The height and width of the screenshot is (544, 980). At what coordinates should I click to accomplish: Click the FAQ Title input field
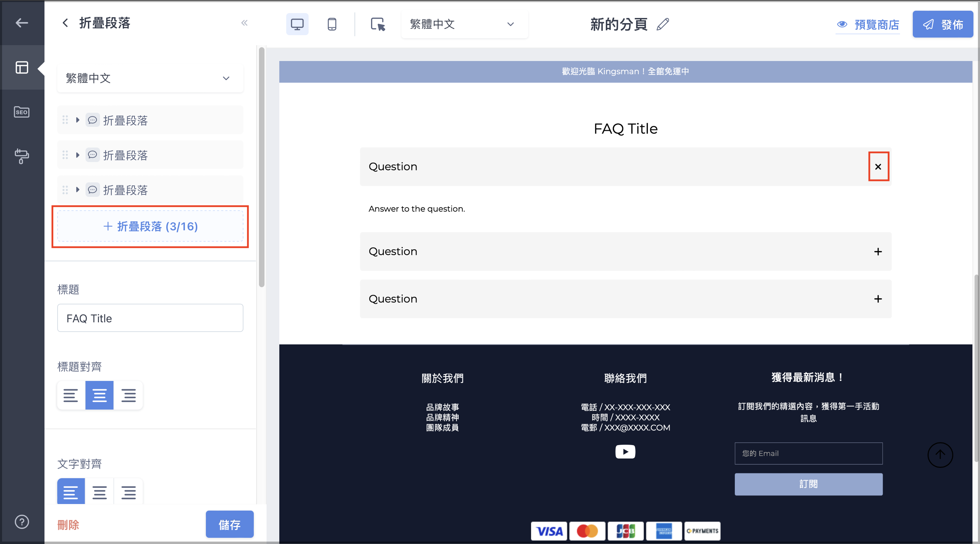click(150, 318)
